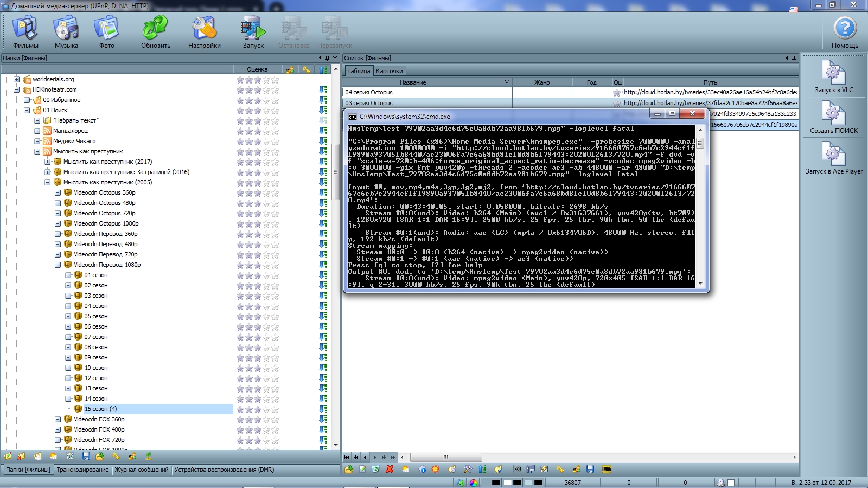
Task: Open Журнал сообщений tab
Action: click(x=141, y=470)
